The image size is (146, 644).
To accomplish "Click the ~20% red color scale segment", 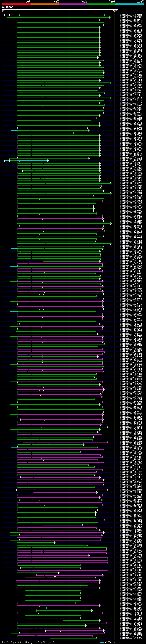I will point(16,4).
